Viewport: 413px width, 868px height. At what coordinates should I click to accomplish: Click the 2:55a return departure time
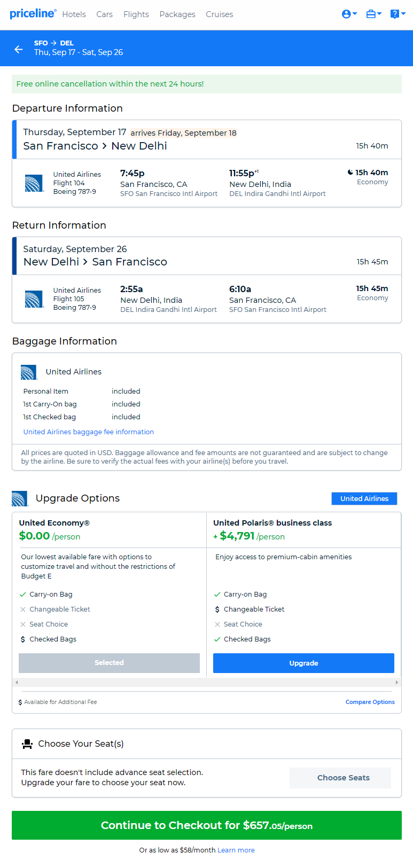click(x=131, y=289)
